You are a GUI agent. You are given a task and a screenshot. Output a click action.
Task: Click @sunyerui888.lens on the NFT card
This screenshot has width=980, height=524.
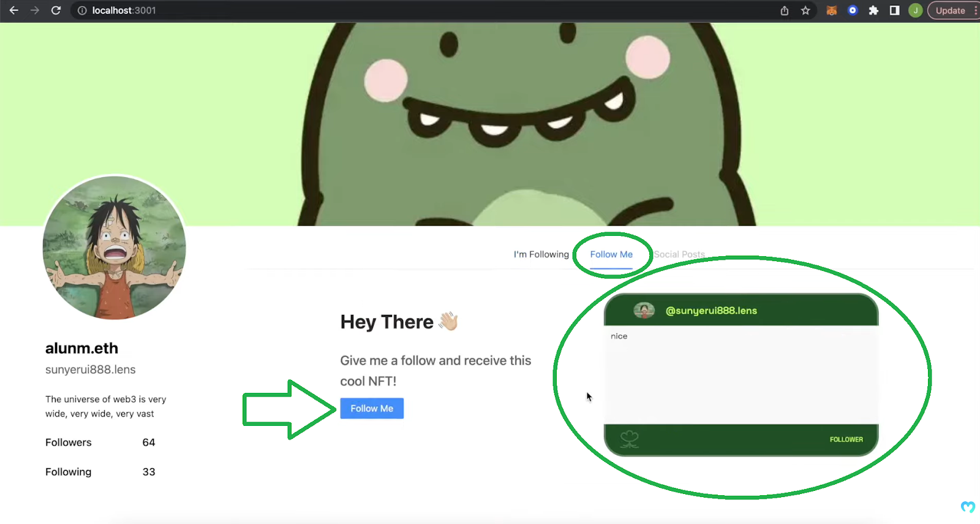click(711, 311)
